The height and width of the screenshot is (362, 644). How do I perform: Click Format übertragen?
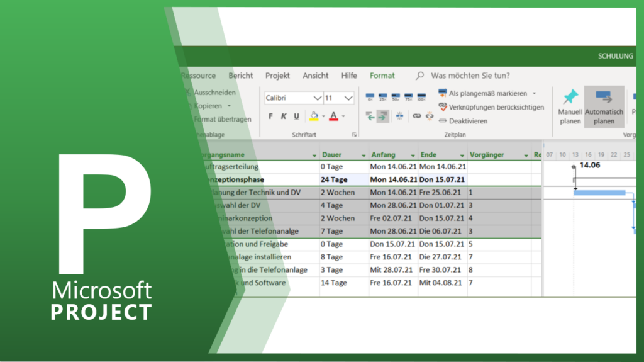pyautogui.click(x=222, y=119)
